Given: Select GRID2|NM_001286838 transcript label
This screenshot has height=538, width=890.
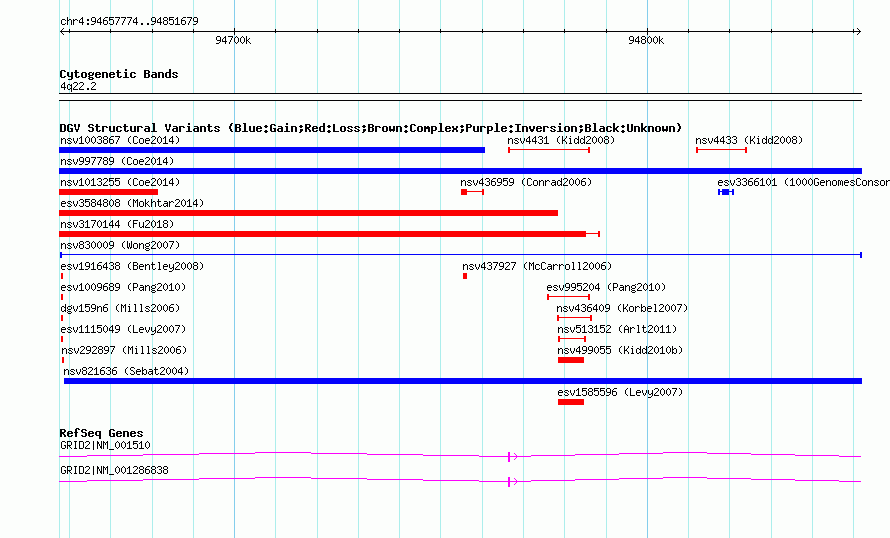Looking at the screenshot, I should click(x=114, y=470).
